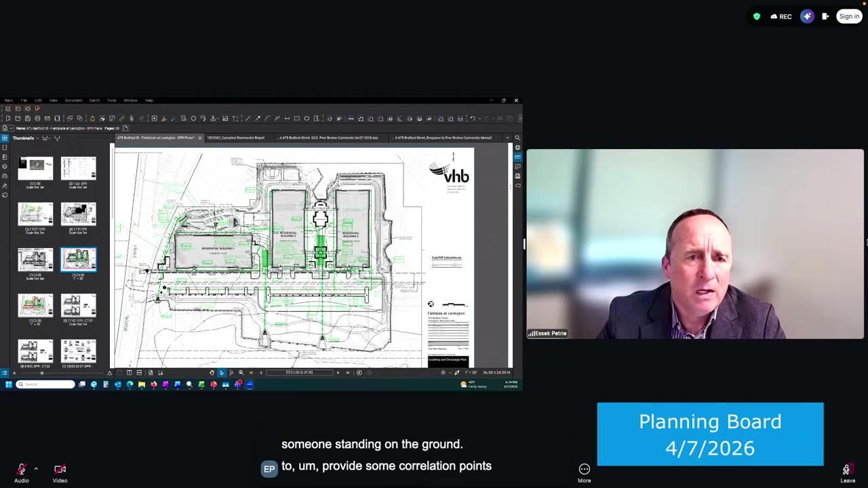The image size is (868, 488).
Task: Open the file properties dropdown beside Name
Action: pos(11,128)
